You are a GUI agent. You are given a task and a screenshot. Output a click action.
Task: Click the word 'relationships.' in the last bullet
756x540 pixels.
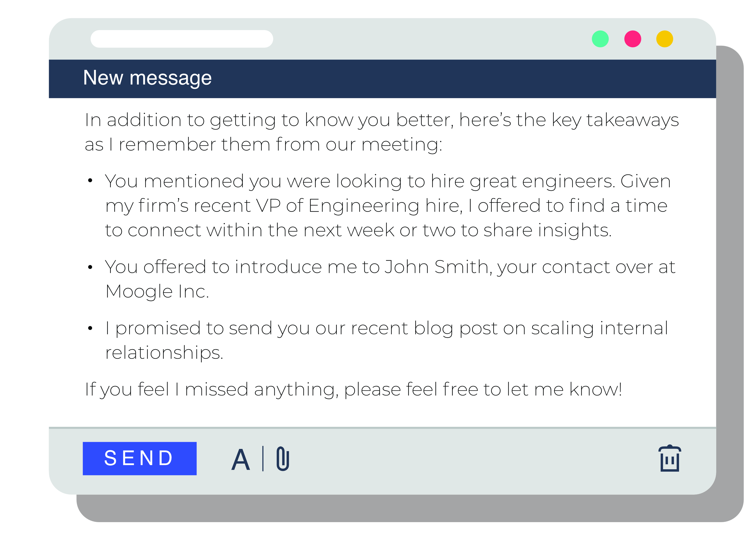tap(164, 353)
